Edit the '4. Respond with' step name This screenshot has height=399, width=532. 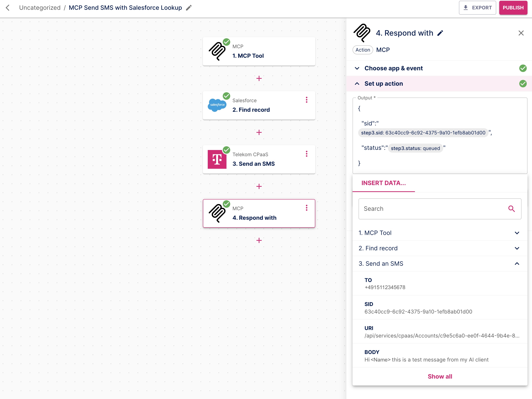440,33
